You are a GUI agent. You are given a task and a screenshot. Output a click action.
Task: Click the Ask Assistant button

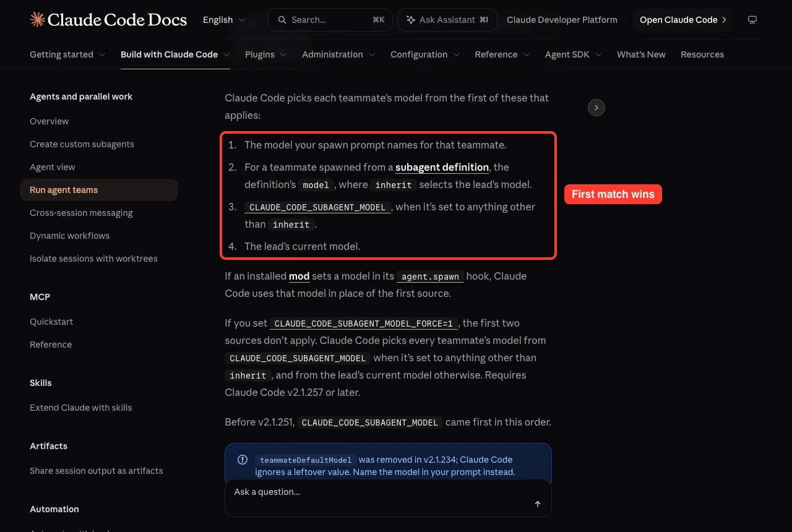coord(447,20)
